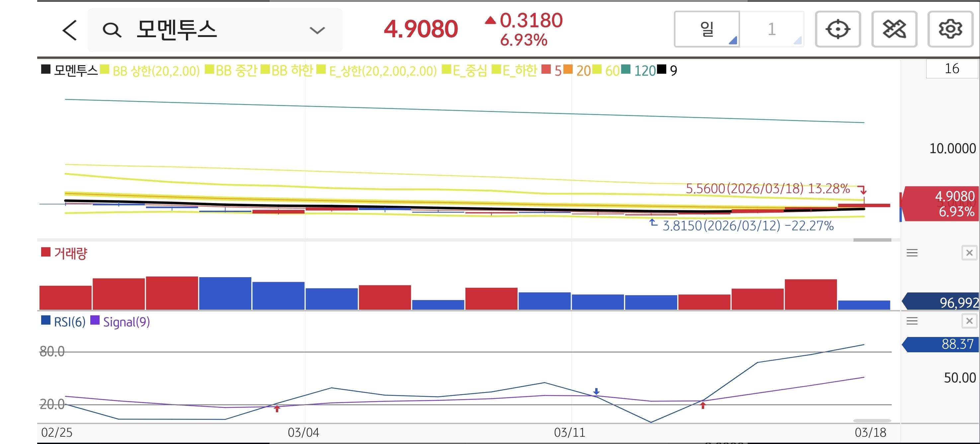This screenshot has height=444, width=980.
Task: Click the chart horizontal scrollbar handle
Action: 872,240
